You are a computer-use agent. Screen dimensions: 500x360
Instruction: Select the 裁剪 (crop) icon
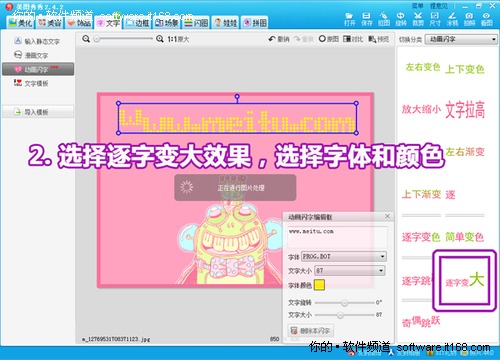[x=418, y=19]
